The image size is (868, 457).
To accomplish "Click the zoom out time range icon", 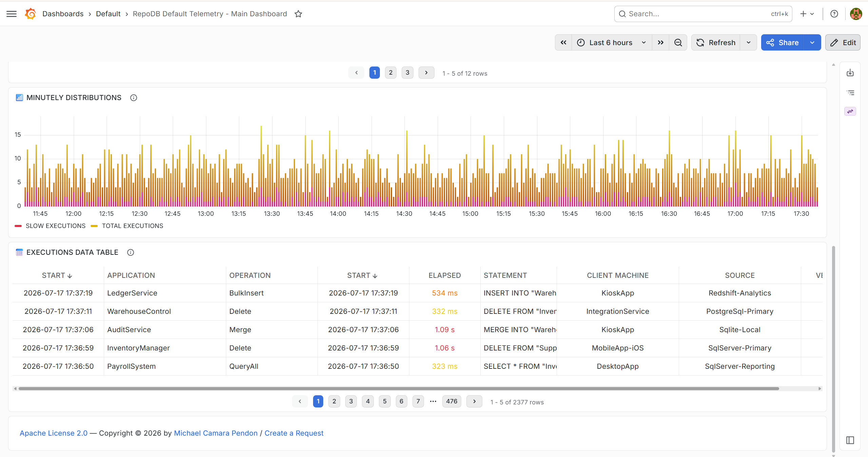I will 678,42.
